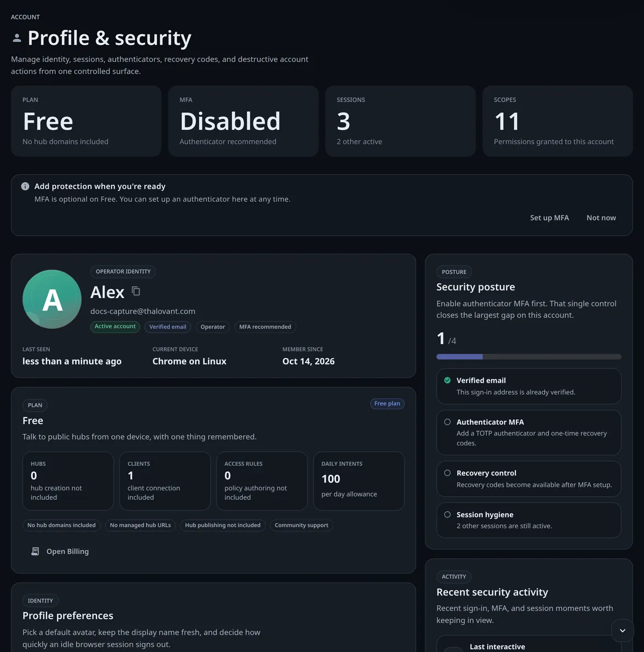Click the Access Rules 0 stat tile
The height and width of the screenshot is (652, 644).
coord(262,481)
